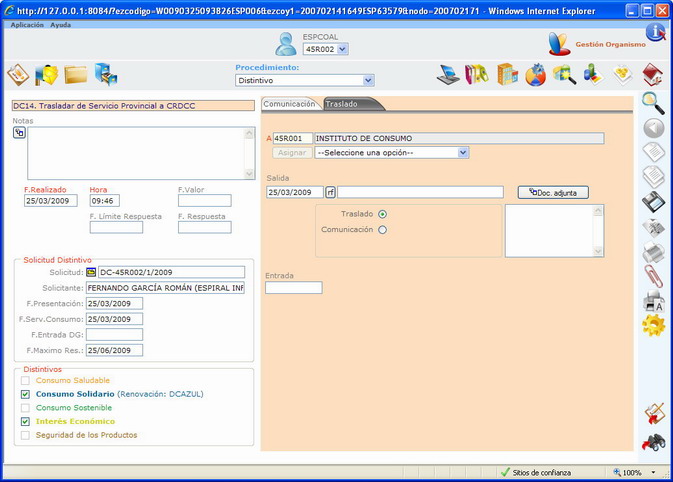The height and width of the screenshot is (482, 673).
Task: Print with the printer icon in sidebar
Action: (654, 252)
